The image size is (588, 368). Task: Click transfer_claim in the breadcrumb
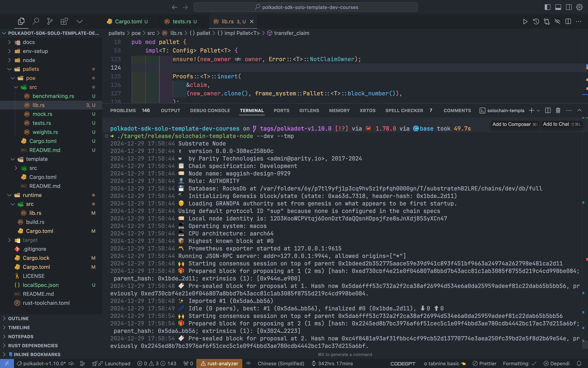pyautogui.click(x=292, y=33)
